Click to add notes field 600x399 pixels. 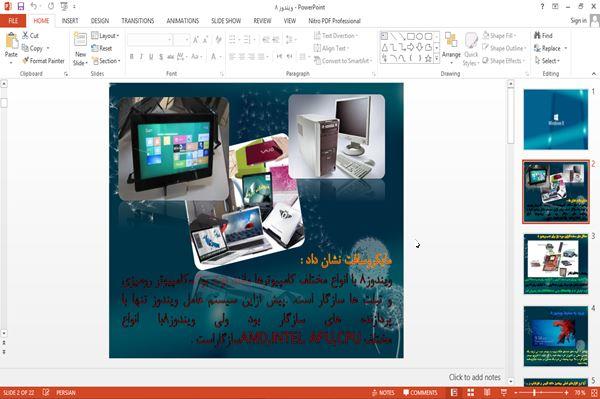tap(474, 377)
